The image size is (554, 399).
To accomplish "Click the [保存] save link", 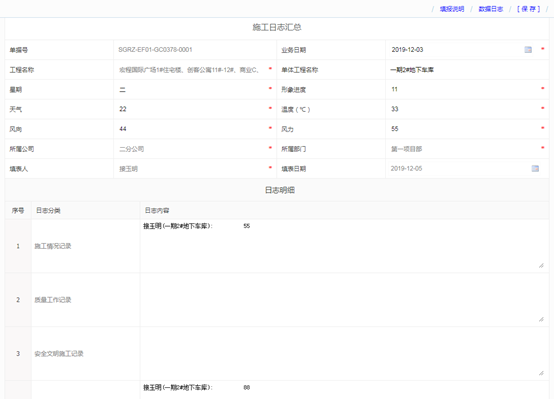I will pyautogui.click(x=529, y=9).
